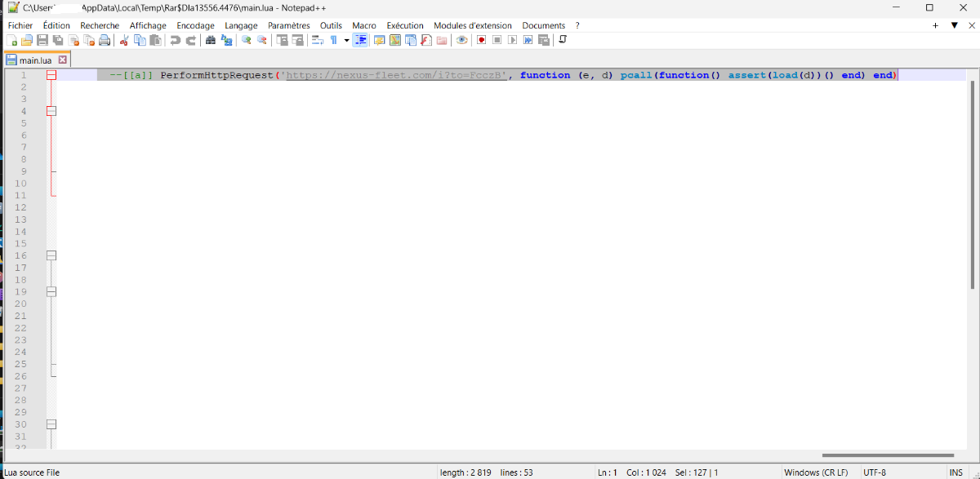980x479 pixels.
Task: Collapse the fold marker on line 1
Action: pos(51,75)
